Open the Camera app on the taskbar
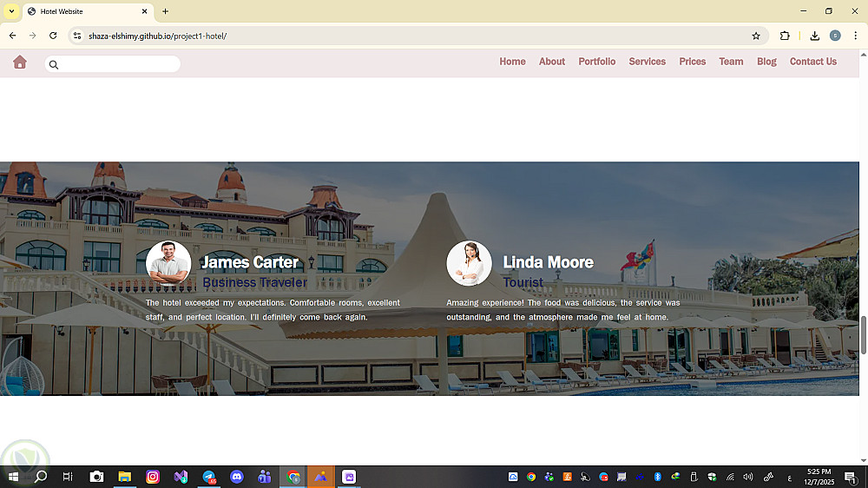The image size is (868, 488). (97, 477)
